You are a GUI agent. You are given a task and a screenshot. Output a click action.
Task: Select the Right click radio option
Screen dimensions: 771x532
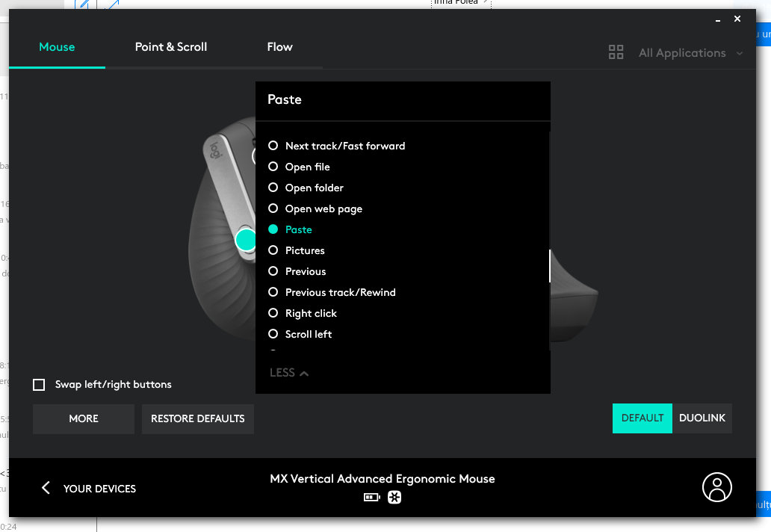pyautogui.click(x=273, y=313)
